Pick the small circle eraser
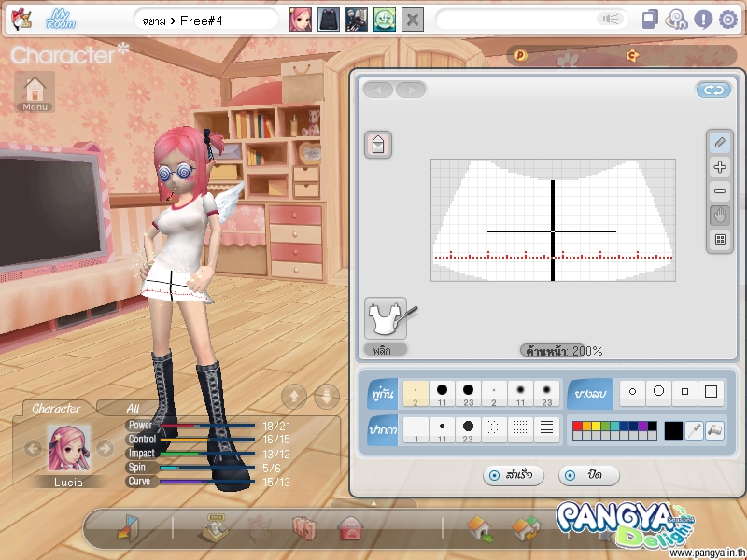Viewport: 747px width, 560px height. tap(633, 392)
